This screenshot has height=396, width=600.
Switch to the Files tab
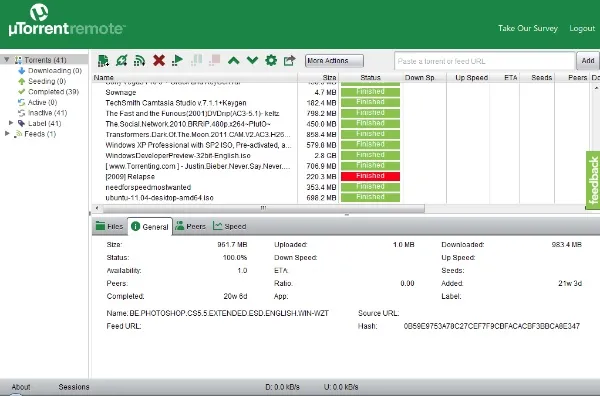[110, 226]
